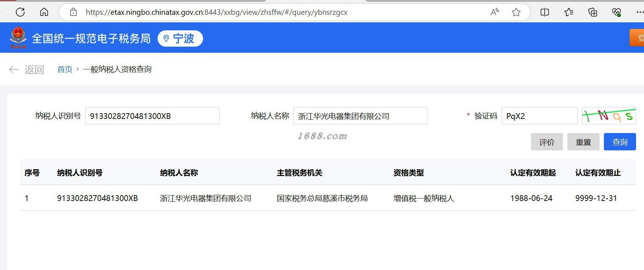Open the favorites list icon

point(568,12)
